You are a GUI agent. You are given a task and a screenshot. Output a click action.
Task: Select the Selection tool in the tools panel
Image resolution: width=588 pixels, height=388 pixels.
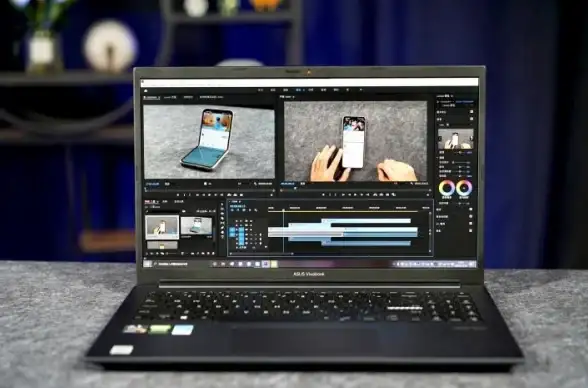click(222, 205)
